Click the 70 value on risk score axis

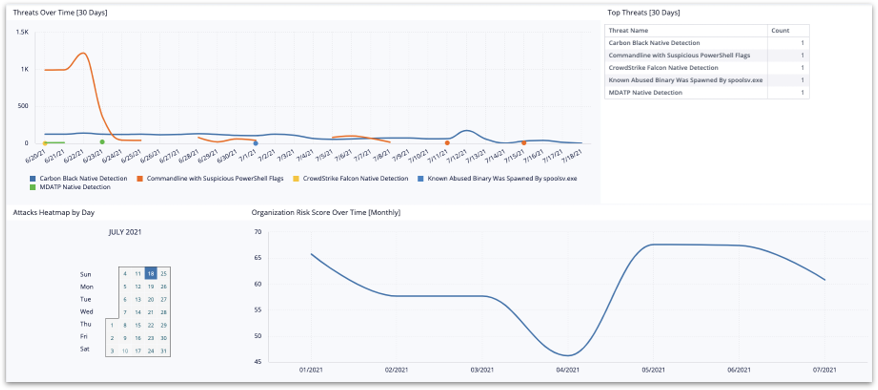[x=257, y=231]
